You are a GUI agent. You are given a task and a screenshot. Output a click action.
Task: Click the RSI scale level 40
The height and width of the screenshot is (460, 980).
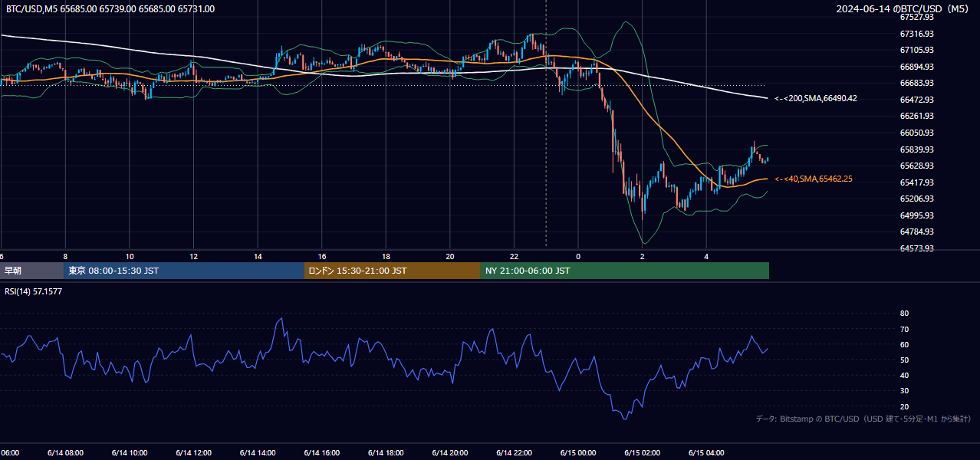[904, 375]
